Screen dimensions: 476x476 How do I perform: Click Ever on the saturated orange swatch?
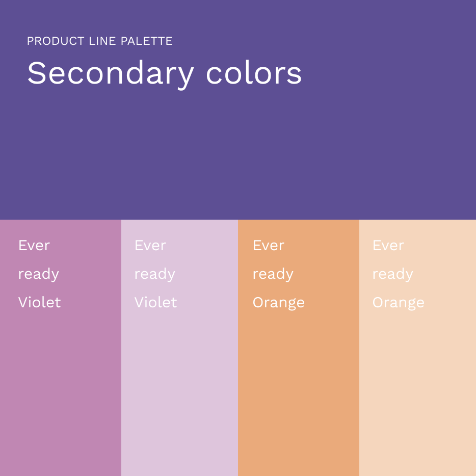(x=269, y=246)
